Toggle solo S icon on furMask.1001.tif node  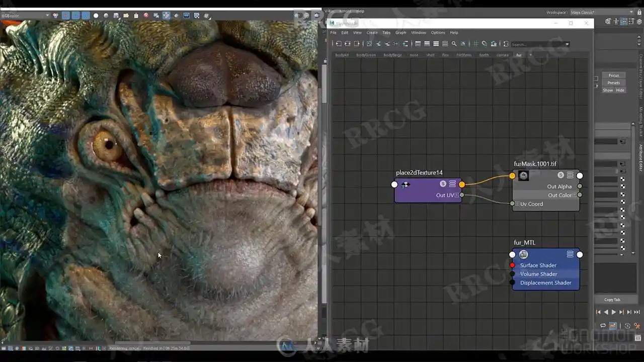coord(560,175)
